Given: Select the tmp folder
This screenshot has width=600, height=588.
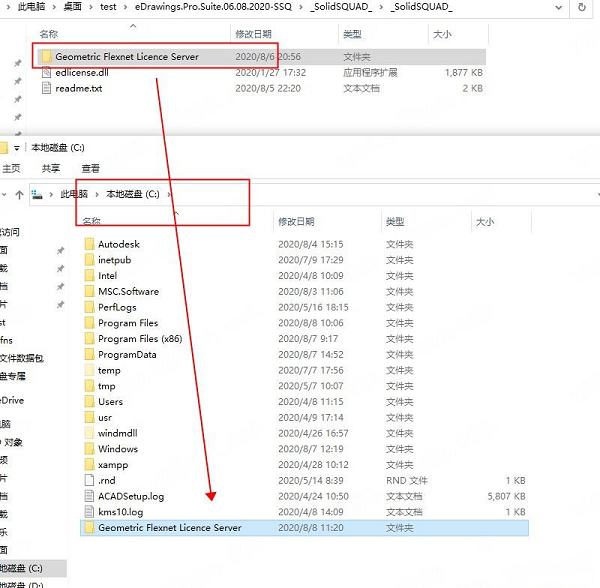Looking at the screenshot, I should (x=106, y=386).
